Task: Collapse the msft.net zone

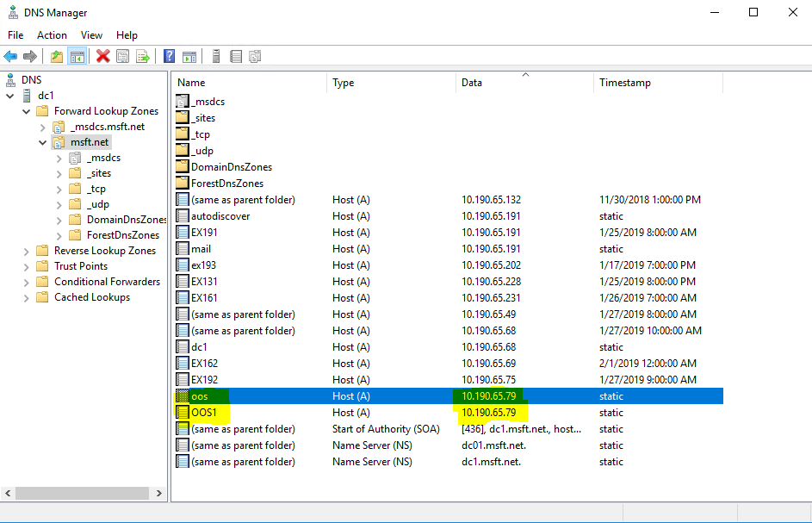Action: pyautogui.click(x=42, y=142)
